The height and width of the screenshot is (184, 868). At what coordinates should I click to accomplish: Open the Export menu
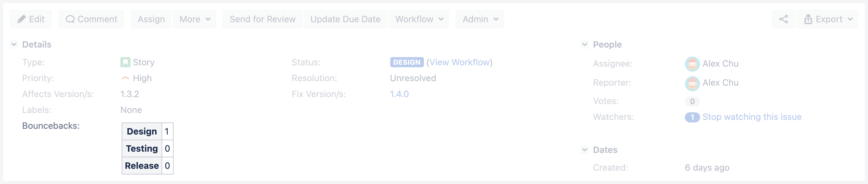[828, 19]
